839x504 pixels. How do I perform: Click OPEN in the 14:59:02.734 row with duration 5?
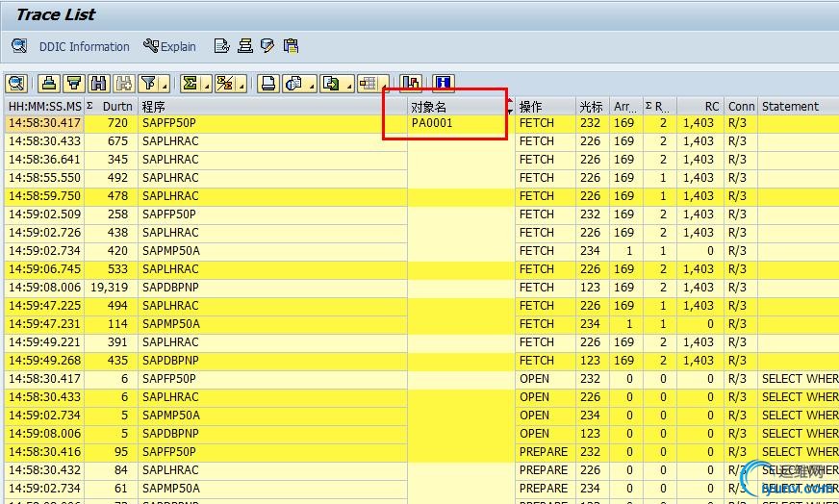[534, 416]
